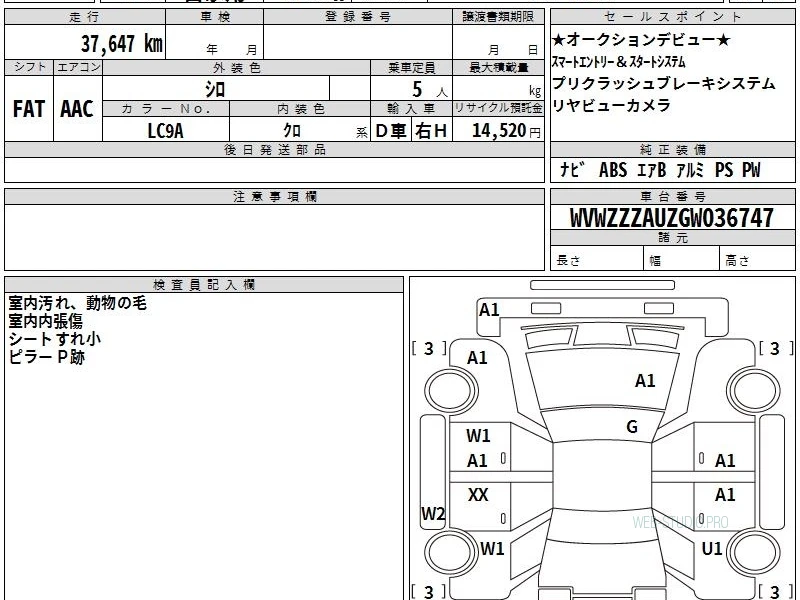The image size is (800, 600).
Task: Click the mileage value 37,647 km
Action: pyautogui.click(x=122, y=43)
